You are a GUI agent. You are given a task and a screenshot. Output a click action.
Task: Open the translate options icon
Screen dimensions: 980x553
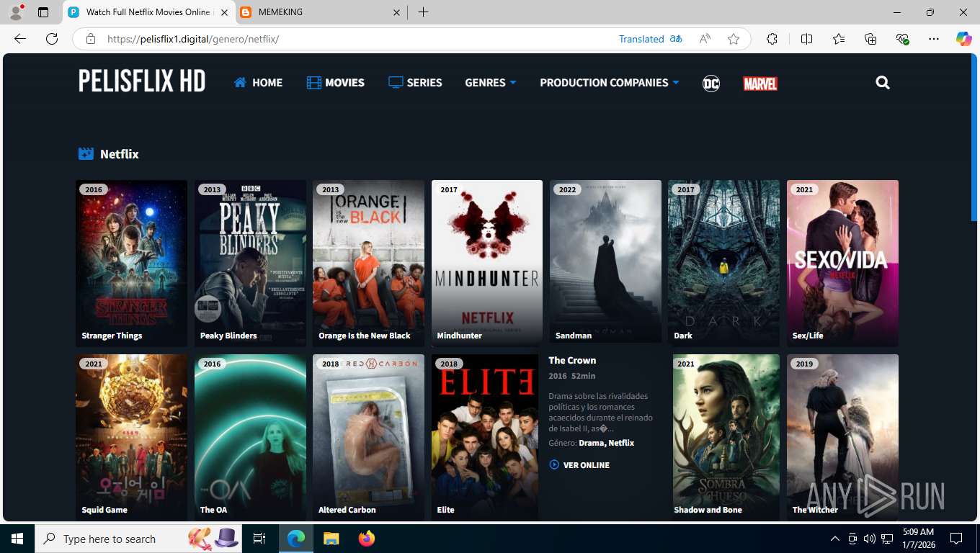click(676, 39)
